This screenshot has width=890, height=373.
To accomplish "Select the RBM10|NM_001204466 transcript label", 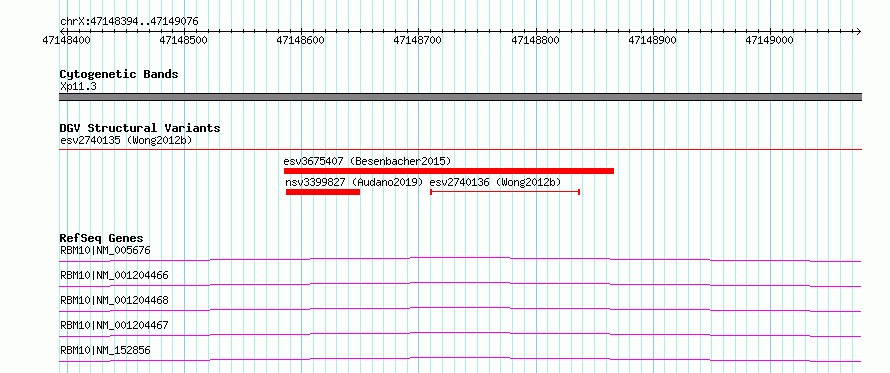I will [114, 275].
